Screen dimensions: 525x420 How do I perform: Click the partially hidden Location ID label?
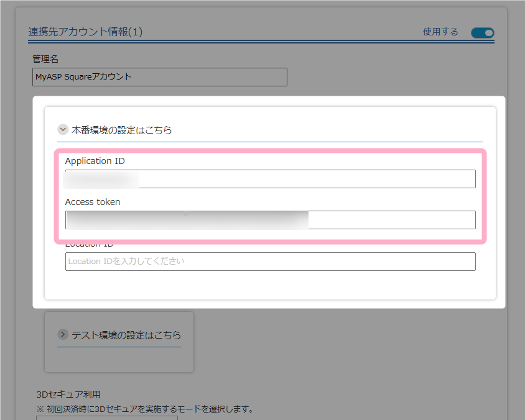click(x=89, y=244)
